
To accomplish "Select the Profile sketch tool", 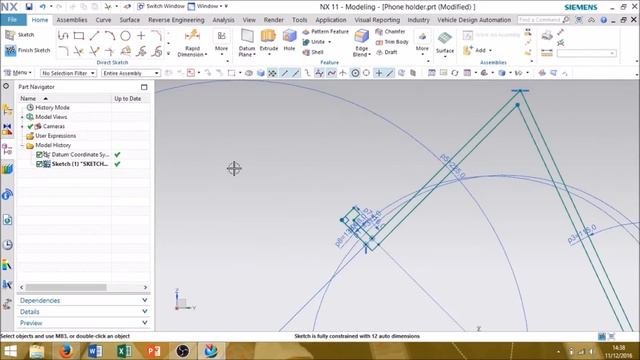I will (x=63, y=36).
